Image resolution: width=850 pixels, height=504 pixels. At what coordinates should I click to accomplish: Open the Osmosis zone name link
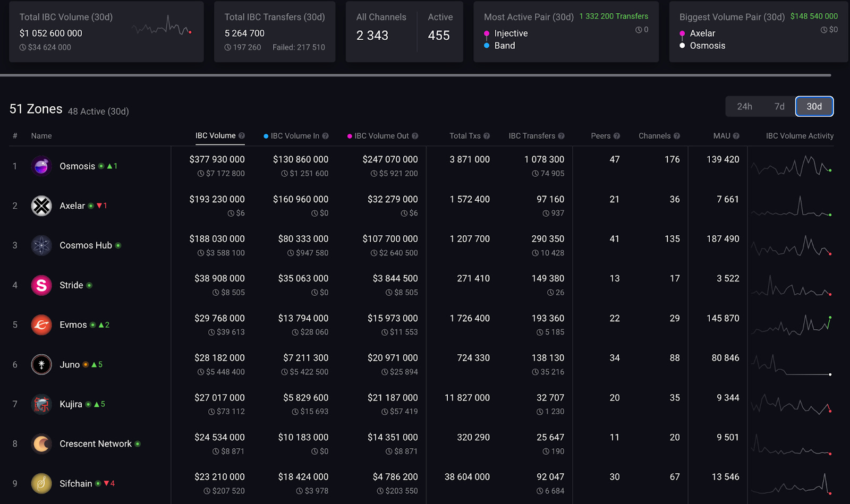(x=78, y=166)
